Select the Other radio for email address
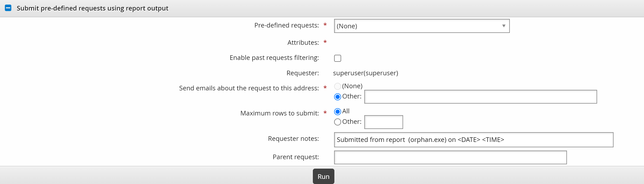The width and height of the screenshot is (644, 184). coord(337,97)
